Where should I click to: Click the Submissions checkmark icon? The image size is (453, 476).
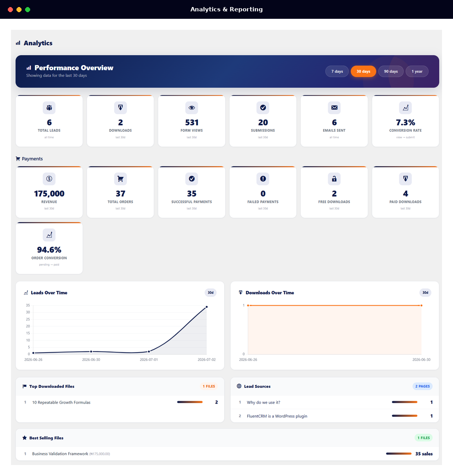[263, 108]
